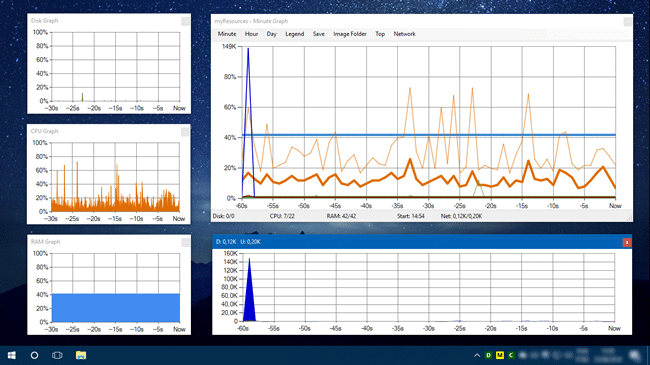Close the myResources Minute Graph window
Viewport: 650px width, 365px height.
[628, 21]
